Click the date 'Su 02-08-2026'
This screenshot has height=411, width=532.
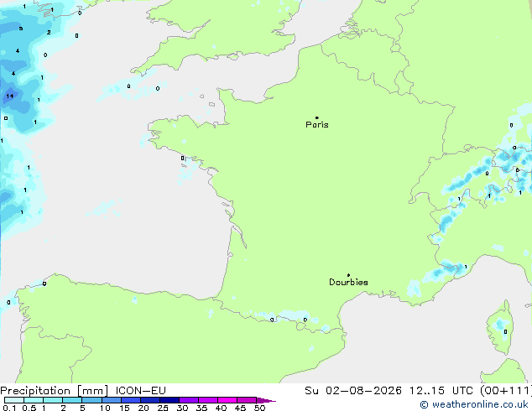click(x=353, y=391)
